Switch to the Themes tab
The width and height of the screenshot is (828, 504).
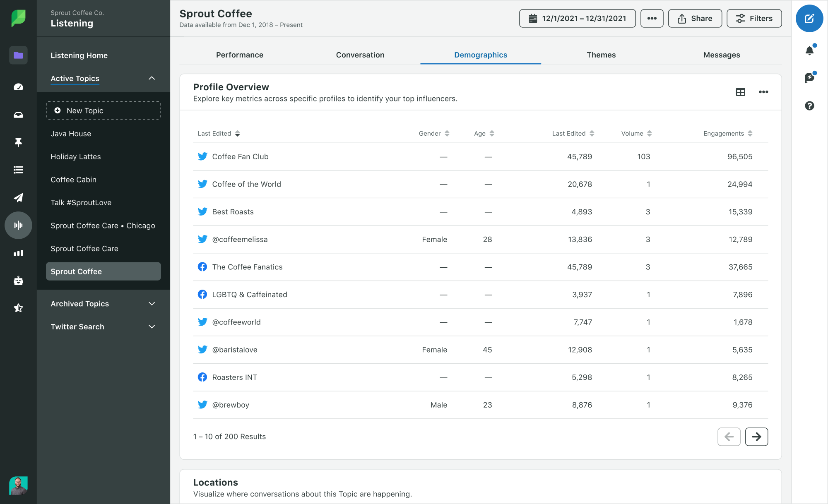(601, 54)
